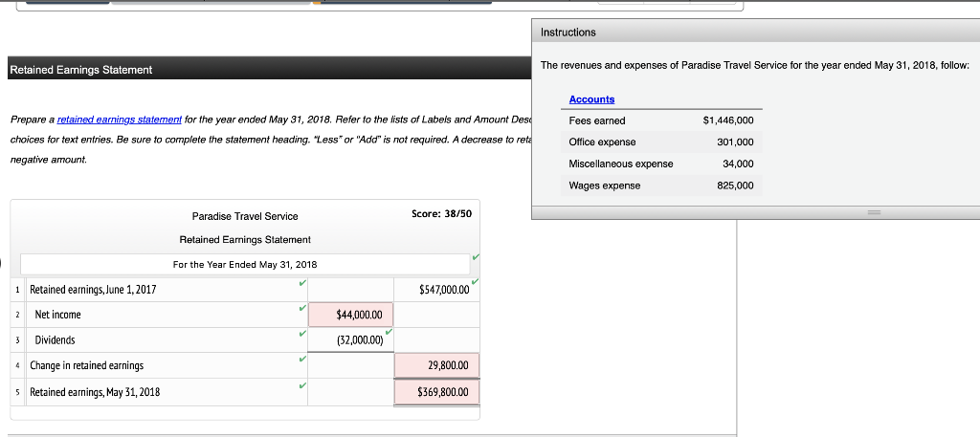Click the Instructions panel title bar
980x437 pixels.
click(x=756, y=32)
